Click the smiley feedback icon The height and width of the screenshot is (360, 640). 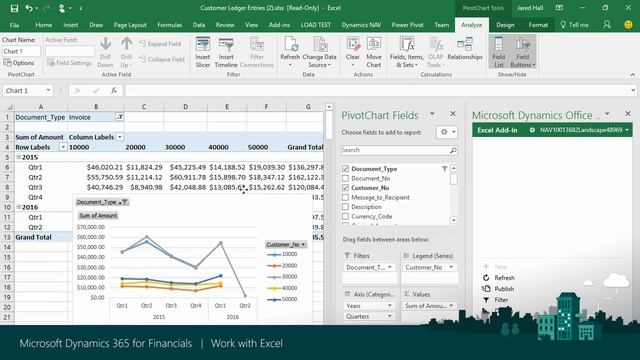(629, 25)
